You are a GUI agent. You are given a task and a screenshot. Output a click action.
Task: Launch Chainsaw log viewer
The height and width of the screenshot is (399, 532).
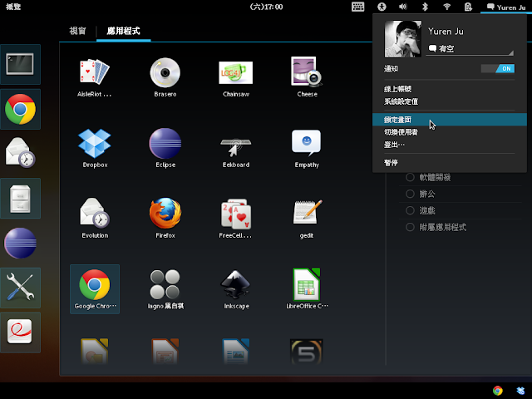pyautogui.click(x=236, y=78)
